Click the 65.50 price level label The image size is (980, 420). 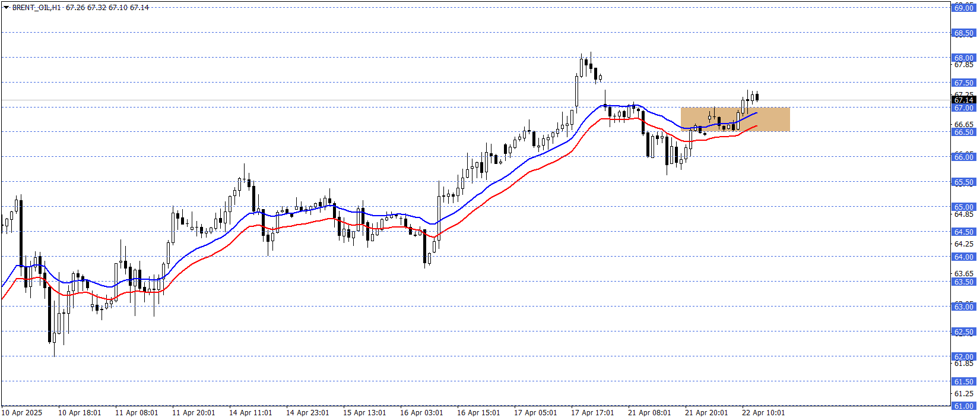click(964, 182)
